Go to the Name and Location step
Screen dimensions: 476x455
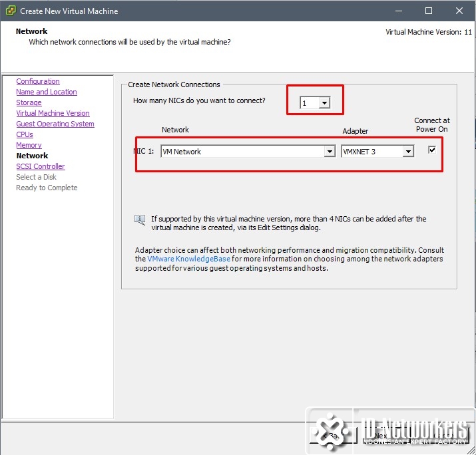(47, 92)
